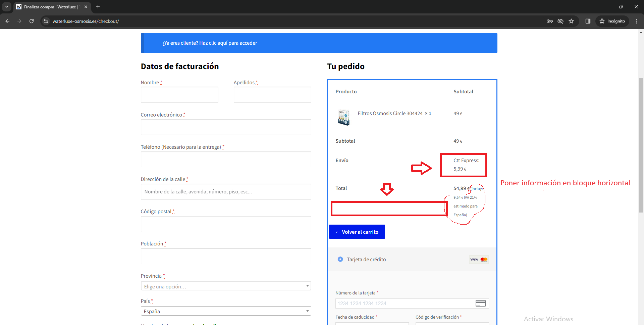
Task: Click the '54,99 €' total amount
Action: (461, 188)
